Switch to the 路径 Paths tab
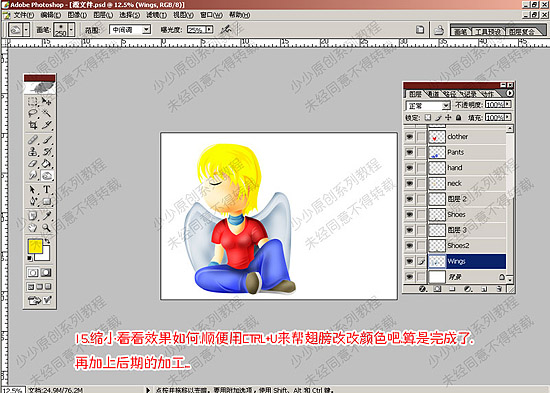550x393 pixels. coord(450,94)
